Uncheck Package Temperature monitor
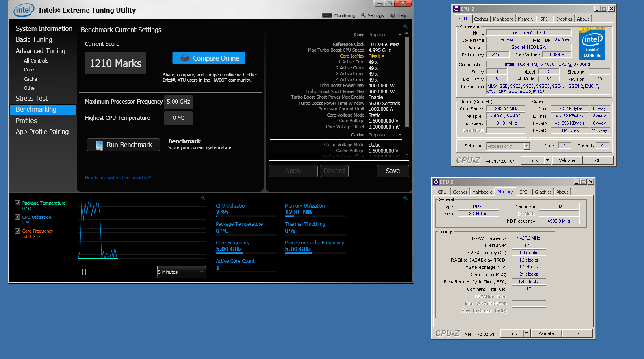This screenshot has height=359, width=644. 17,203
